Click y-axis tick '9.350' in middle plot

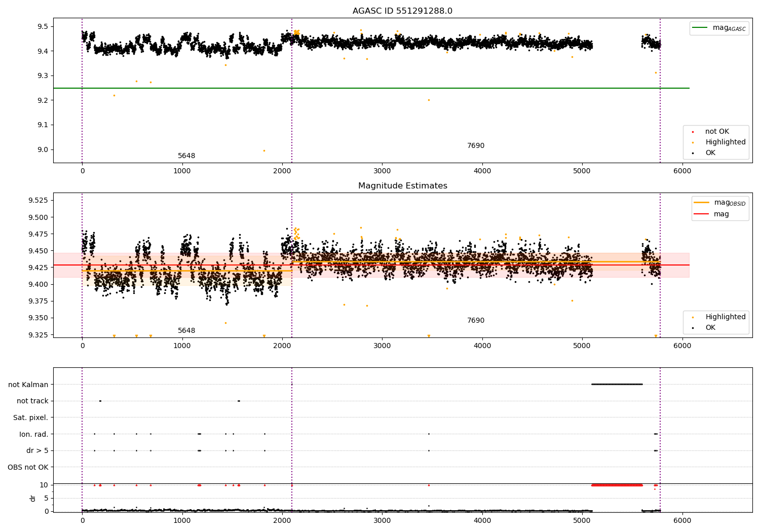coord(39,318)
